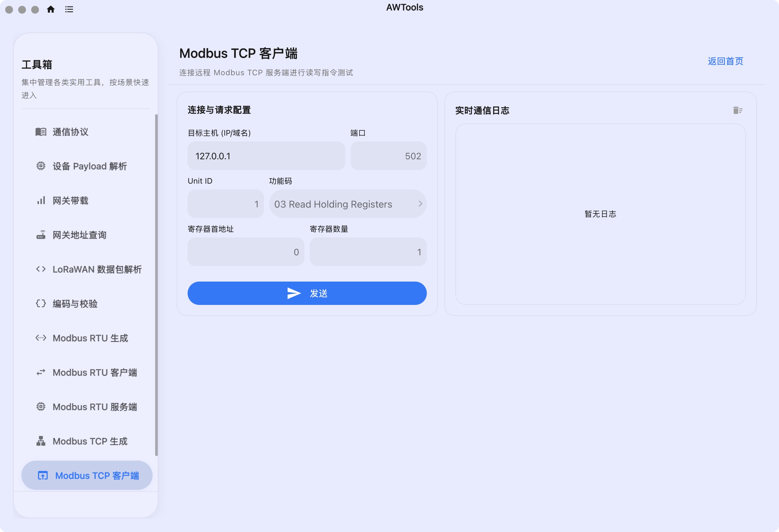Click the 发送 button
This screenshot has width=779, height=532.
[x=307, y=293]
